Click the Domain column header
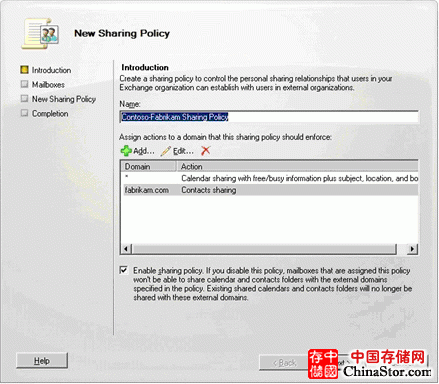 point(149,166)
